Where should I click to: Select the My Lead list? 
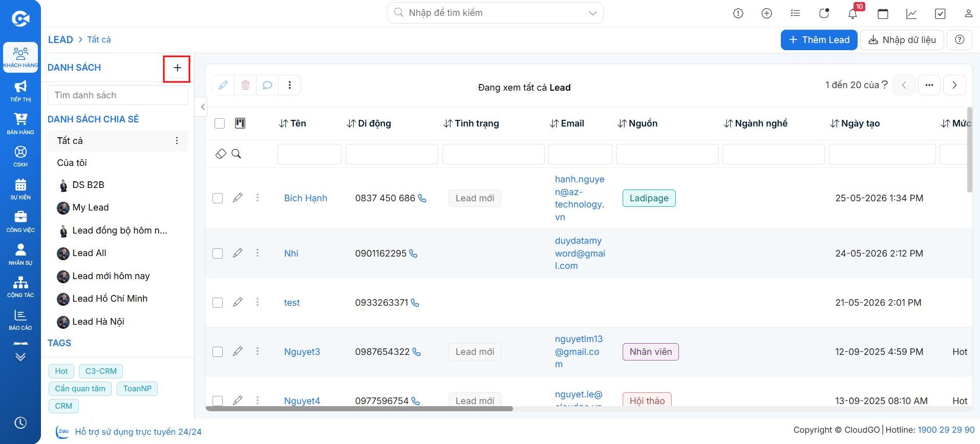click(x=91, y=207)
